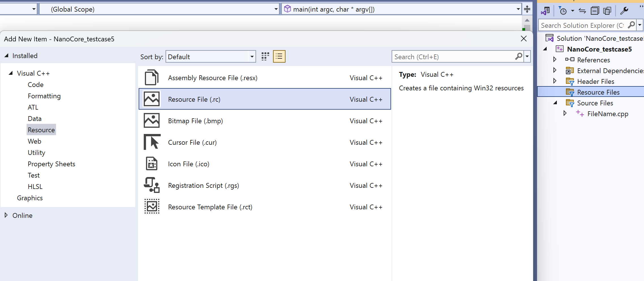Screen dimensions: 644x281
Task: Open the Global Scope dropdown
Action: pyautogui.click(x=276, y=9)
